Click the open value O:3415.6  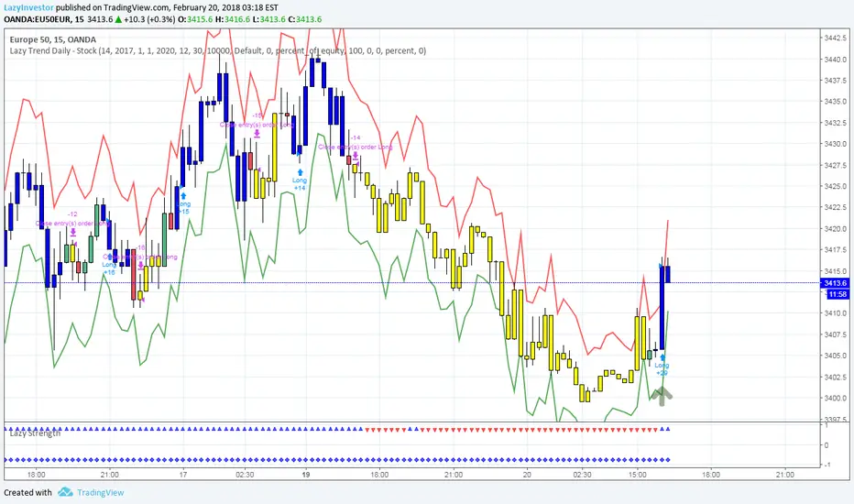[196, 19]
